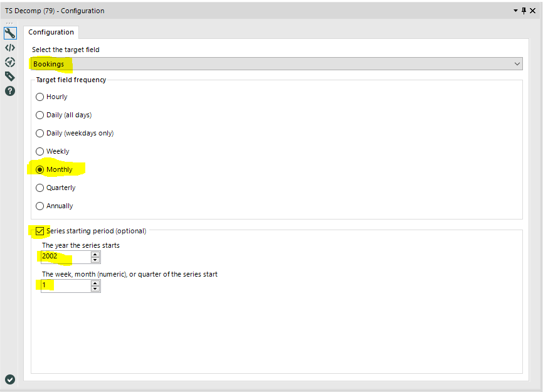Apply changes with the bottom checkmark icon
The image size is (543, 392).
point(9,379)
